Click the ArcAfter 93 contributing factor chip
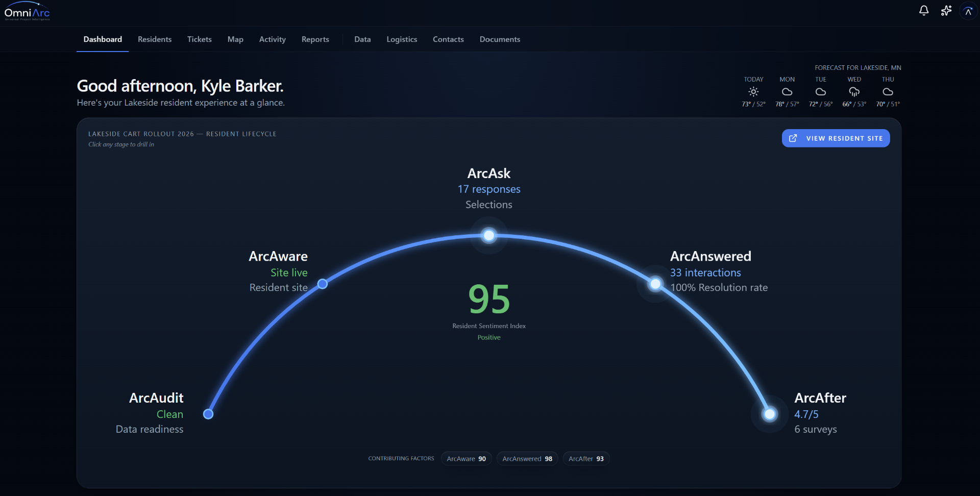The width and height of the screenshot is (980, 496). click(586, 459)
